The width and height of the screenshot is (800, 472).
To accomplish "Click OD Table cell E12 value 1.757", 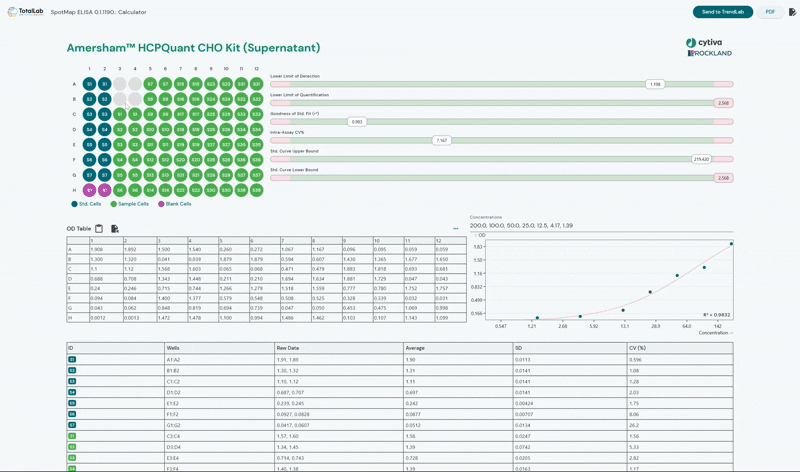I will (x=450, y=288).
